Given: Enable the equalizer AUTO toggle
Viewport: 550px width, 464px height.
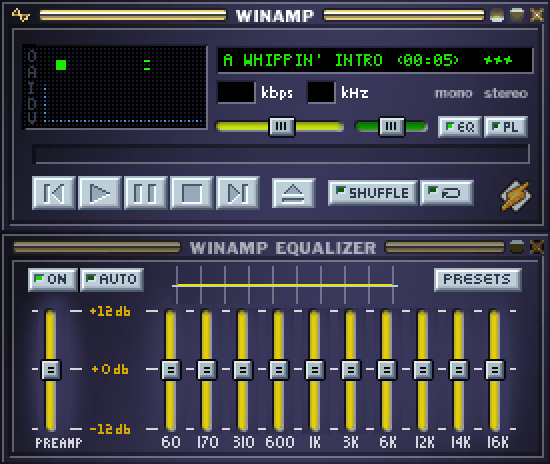Looking at the screenshot, I should pos(112,280).
